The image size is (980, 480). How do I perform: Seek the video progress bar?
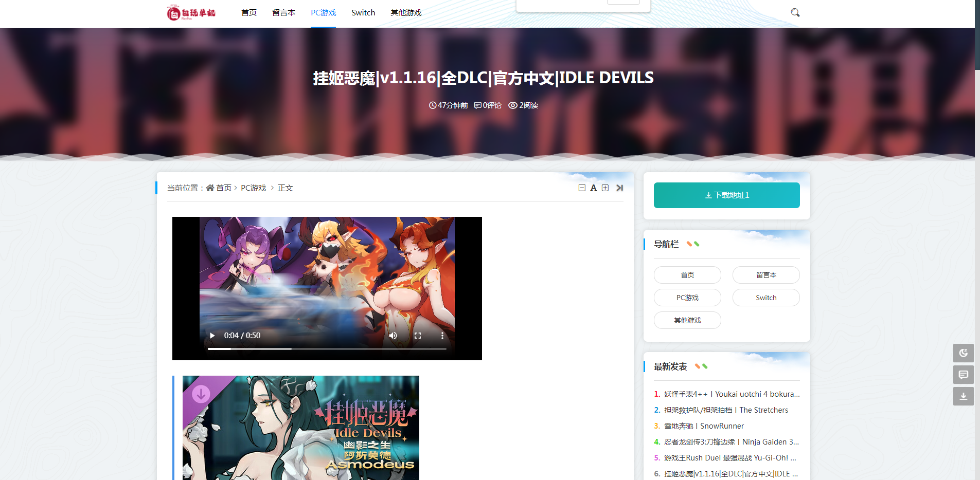pos(327,349)
